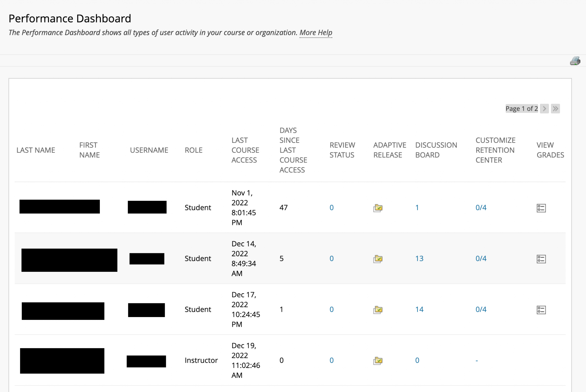Open View Grades for the first student
The image size is (586, 392).
541,208
